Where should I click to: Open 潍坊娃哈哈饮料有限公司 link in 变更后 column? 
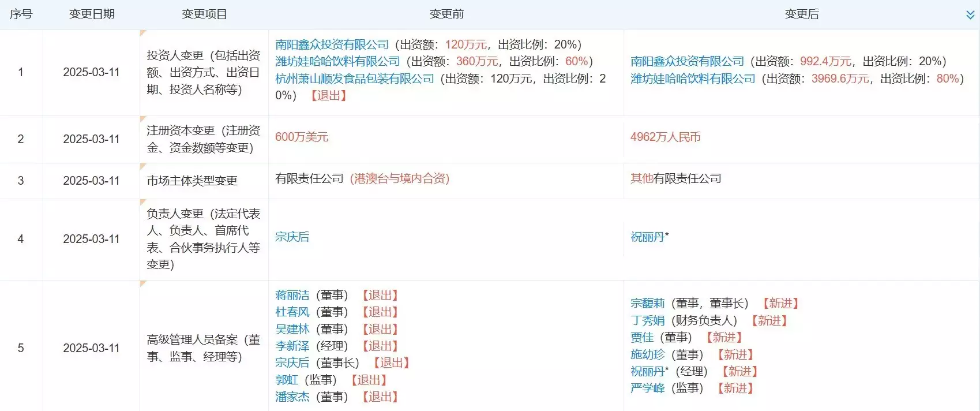pyautogui.click(x=693, y=79)
